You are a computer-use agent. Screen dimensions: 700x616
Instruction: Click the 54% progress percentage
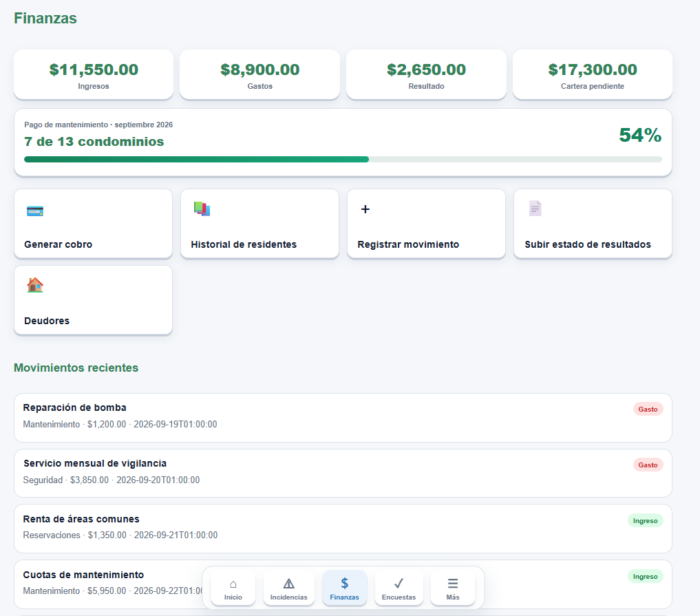tap(640, 136)
